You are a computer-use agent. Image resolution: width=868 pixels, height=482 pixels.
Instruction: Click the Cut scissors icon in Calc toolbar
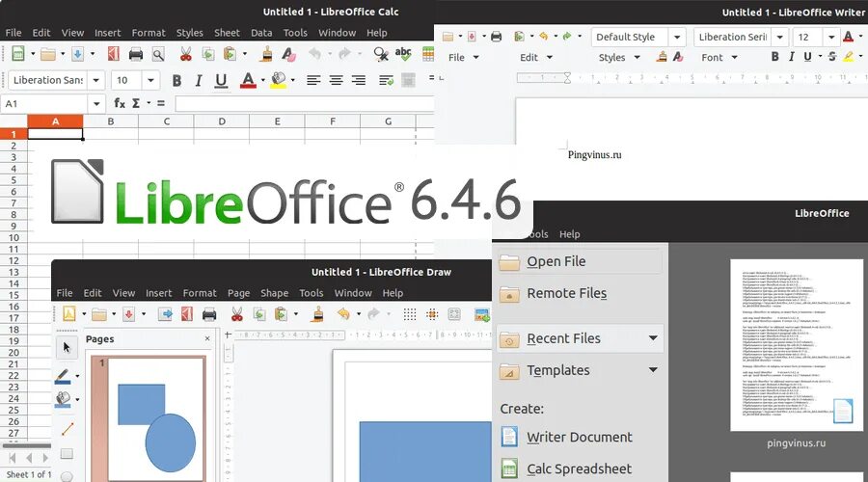click(185, 54)
